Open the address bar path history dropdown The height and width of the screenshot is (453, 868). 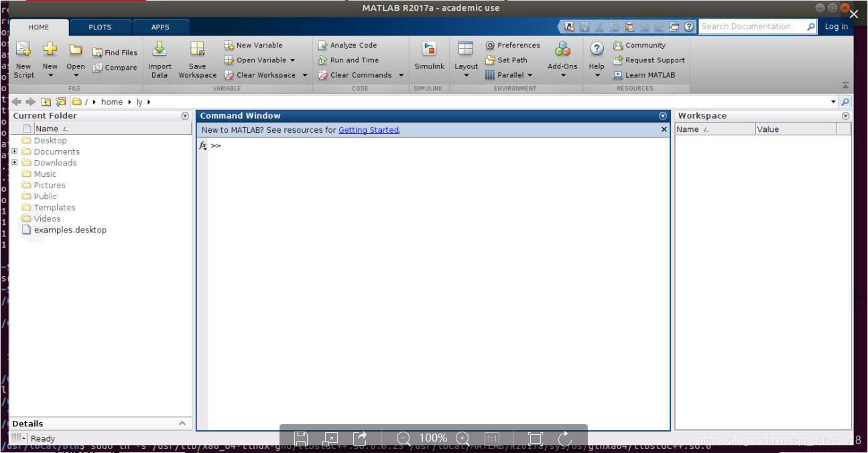[x=834, y=102]
